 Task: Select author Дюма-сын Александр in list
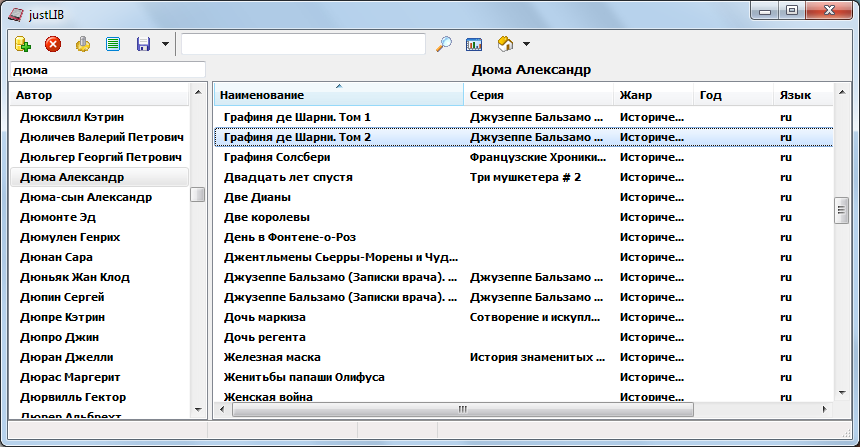[86, 197]
